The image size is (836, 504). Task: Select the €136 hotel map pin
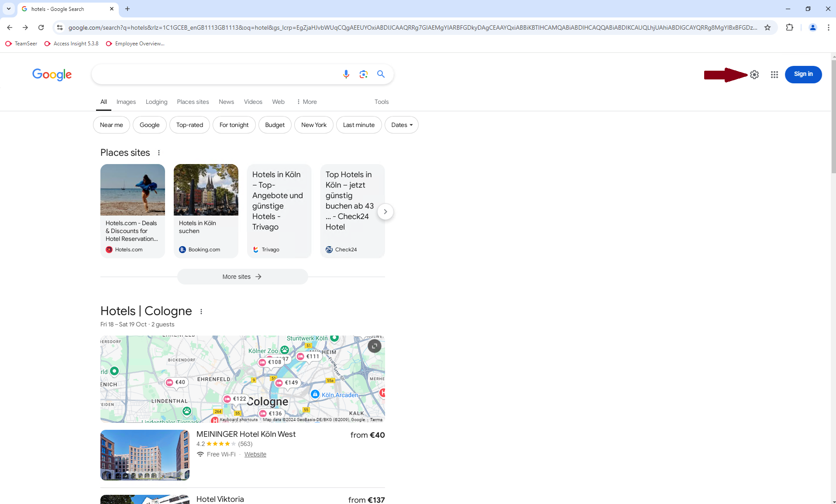(271, 414)
